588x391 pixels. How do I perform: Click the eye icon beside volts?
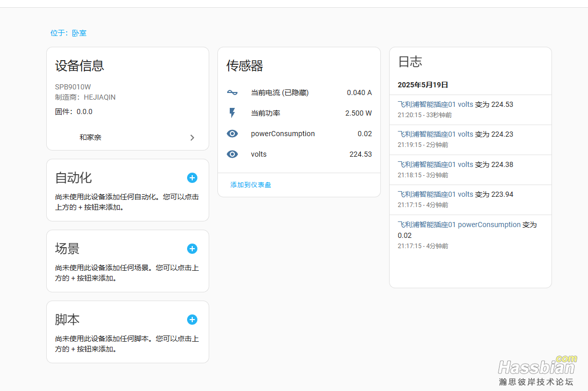coord(232,154)
